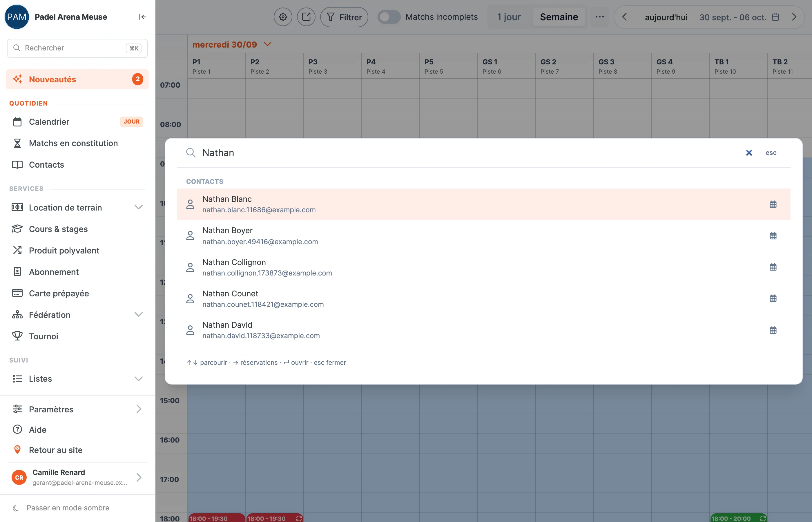Expand Location de terrain submenu

coord(138,207)
